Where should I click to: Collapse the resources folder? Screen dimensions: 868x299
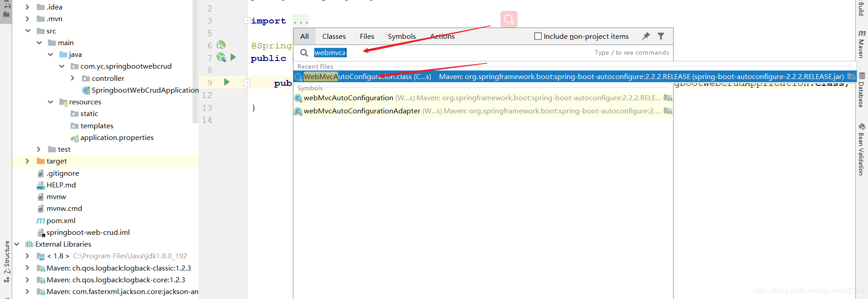click(50, 102)
